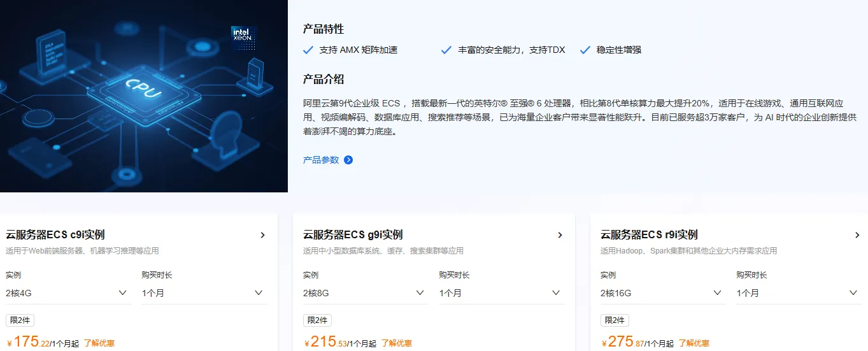Click the ¥275.87 price text
868x351 pixels.
(x=623, y=342)
